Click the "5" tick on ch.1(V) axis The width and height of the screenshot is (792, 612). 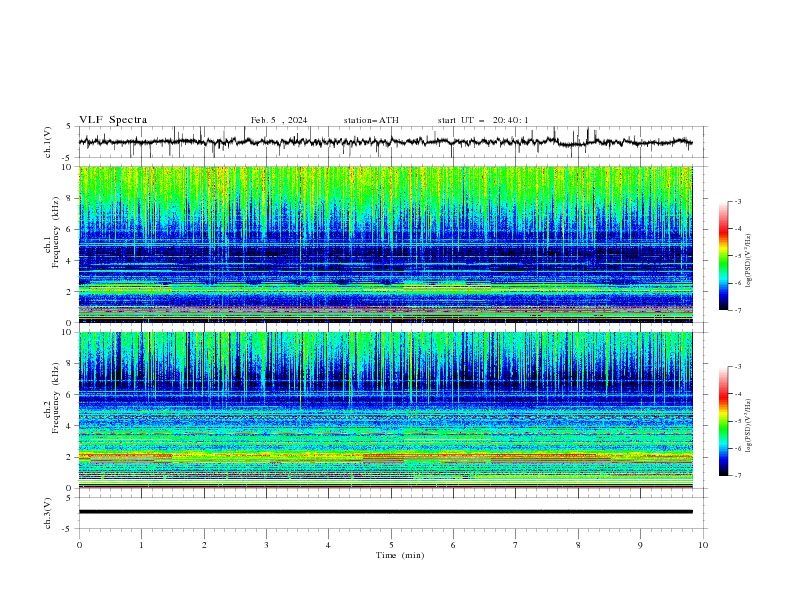click(69, 127)
